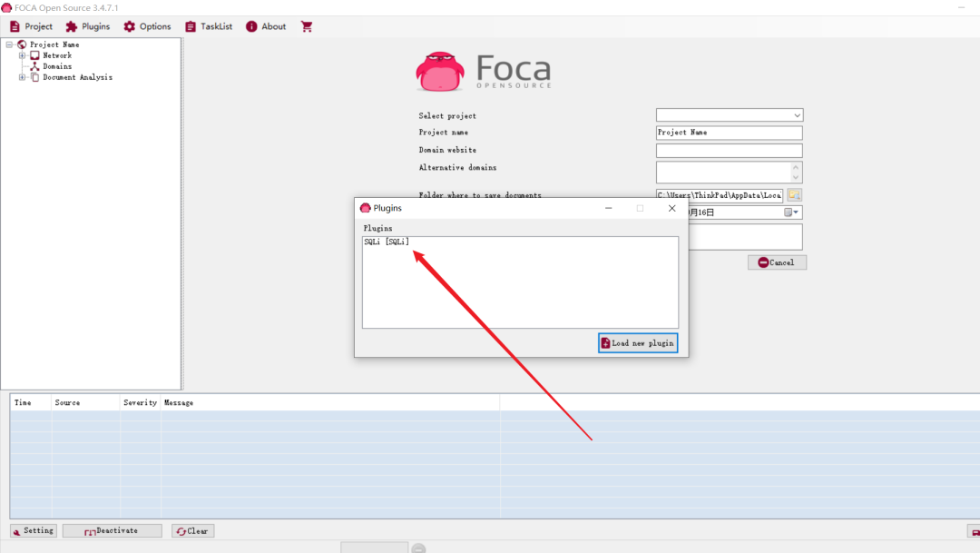Click the Project document icon in the menu bar

(15, 26)
